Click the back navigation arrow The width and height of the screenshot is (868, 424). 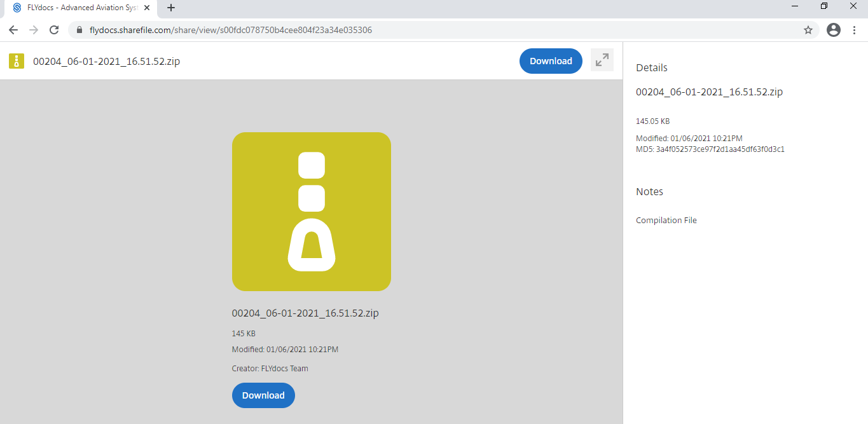[x=13, y=30]
